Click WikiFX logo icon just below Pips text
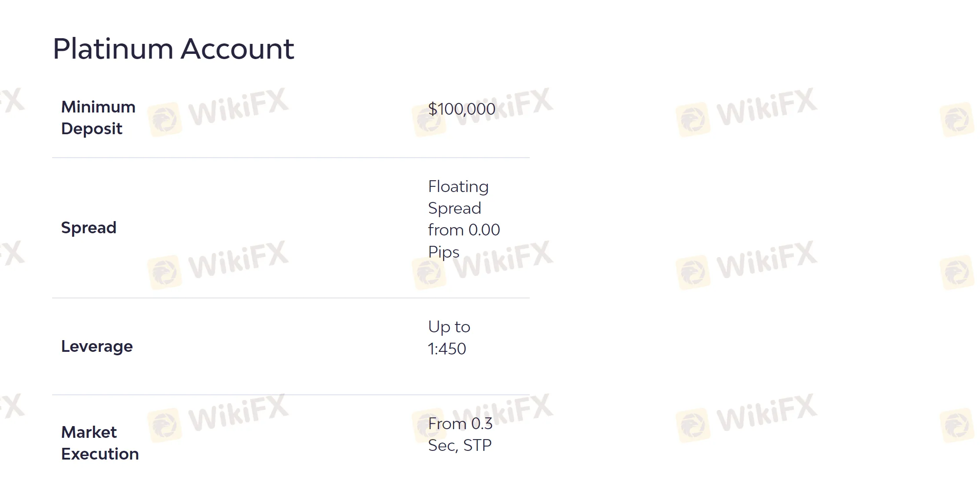Screen dimensions: 980x483 (x=429, y=273)
